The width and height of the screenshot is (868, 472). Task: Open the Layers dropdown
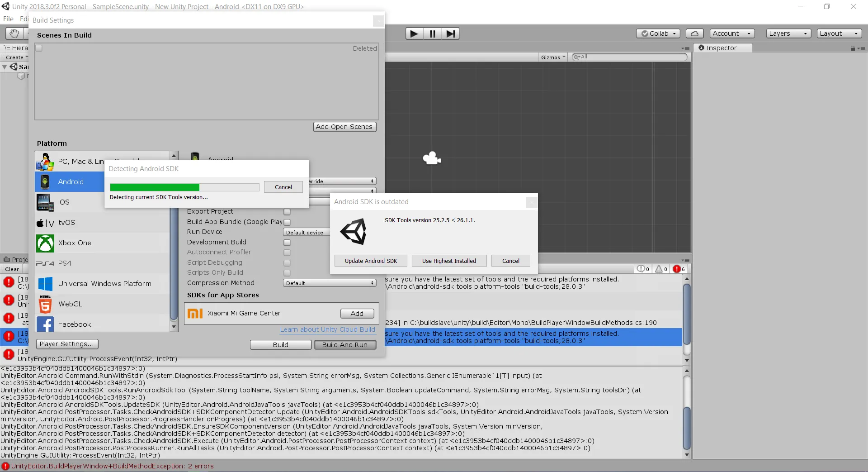point(788,33)
